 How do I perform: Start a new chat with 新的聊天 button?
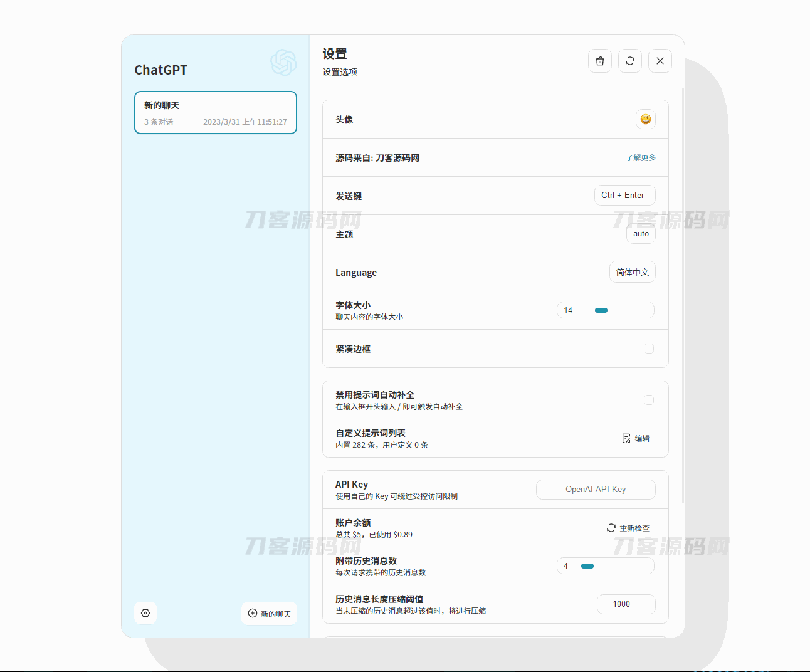(x=269, y=613)
